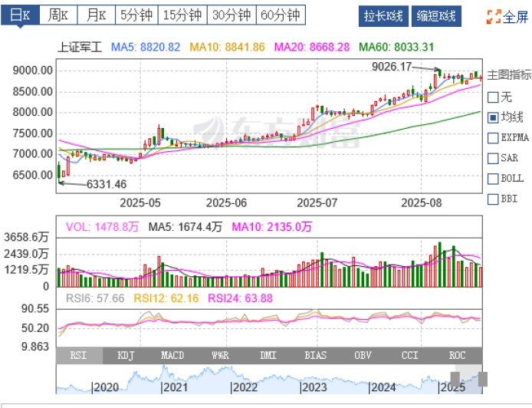This screenshot has width=532, height=408.
Task: Select the 无 indicator option
Action: coord(494,97)
